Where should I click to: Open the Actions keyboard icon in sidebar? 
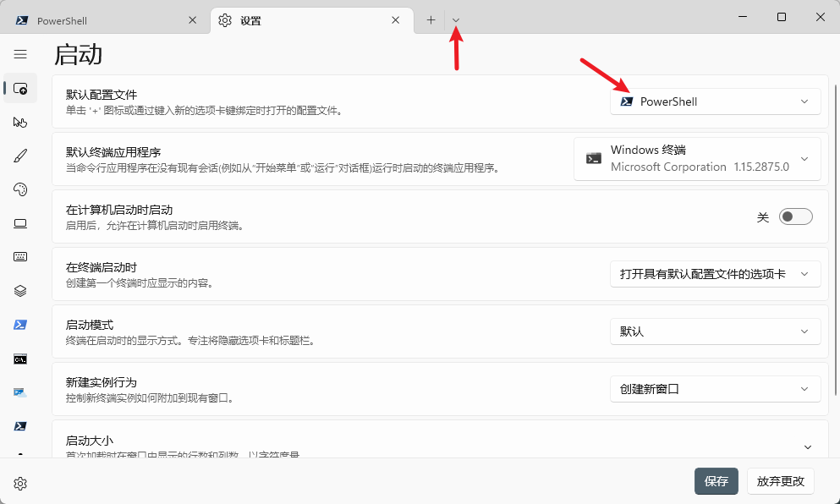[x=20, y=257]
